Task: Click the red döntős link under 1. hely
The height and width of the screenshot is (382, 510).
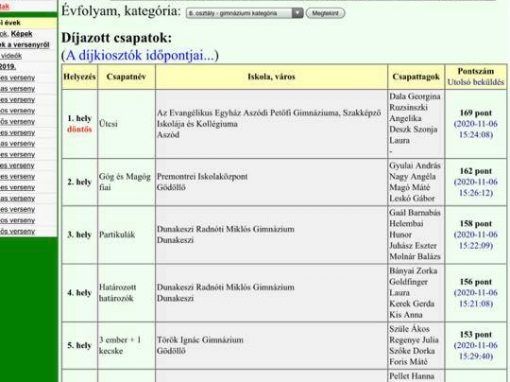Action: click(79, 129)
